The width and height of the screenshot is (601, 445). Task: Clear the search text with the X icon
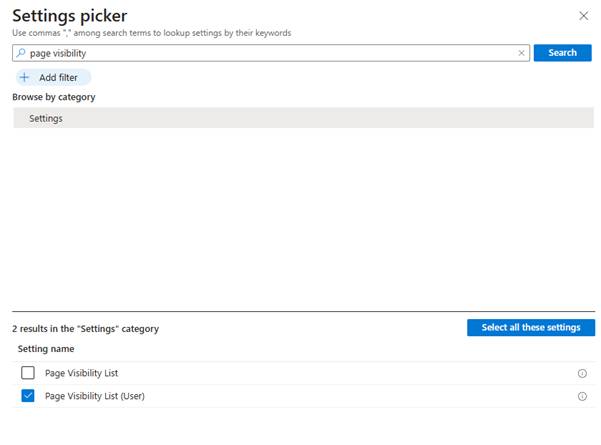click(x=521, y=53)
